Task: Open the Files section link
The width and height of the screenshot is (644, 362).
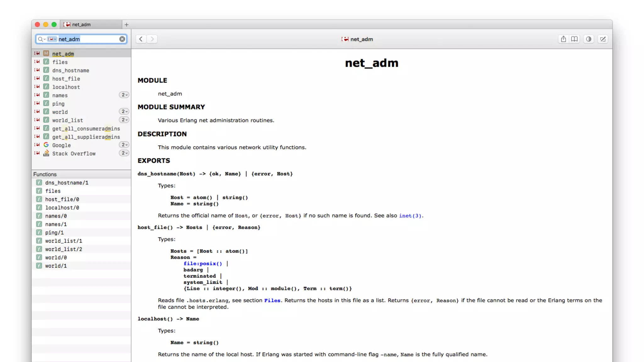Action: point(272,300)
